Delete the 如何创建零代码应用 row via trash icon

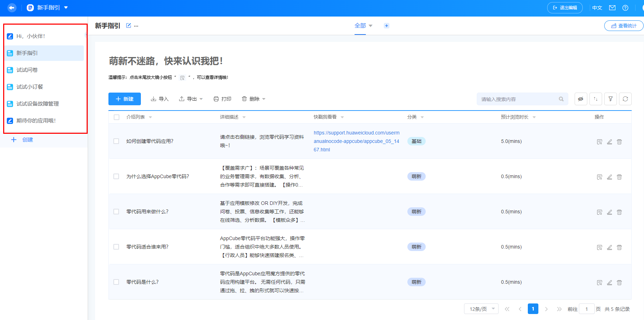[x=619, y=142]
